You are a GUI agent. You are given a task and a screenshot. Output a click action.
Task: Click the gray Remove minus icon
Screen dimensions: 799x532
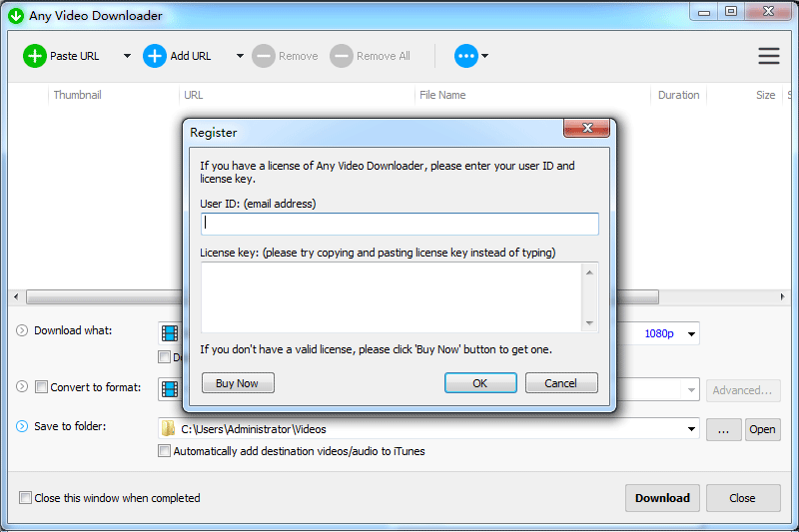point(264,56)
